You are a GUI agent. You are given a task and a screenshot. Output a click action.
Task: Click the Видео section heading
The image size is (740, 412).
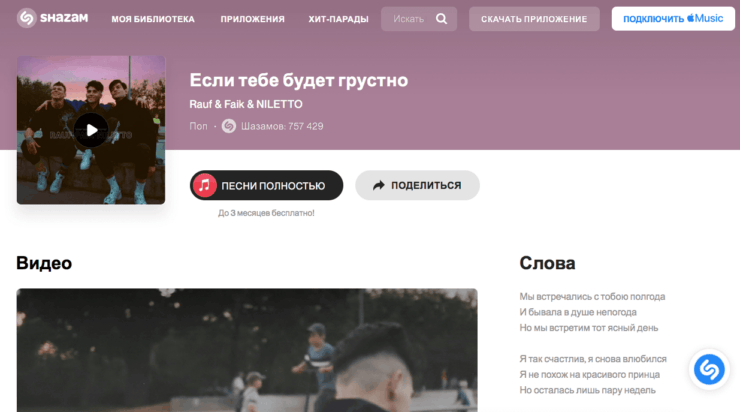coord(44,263)
